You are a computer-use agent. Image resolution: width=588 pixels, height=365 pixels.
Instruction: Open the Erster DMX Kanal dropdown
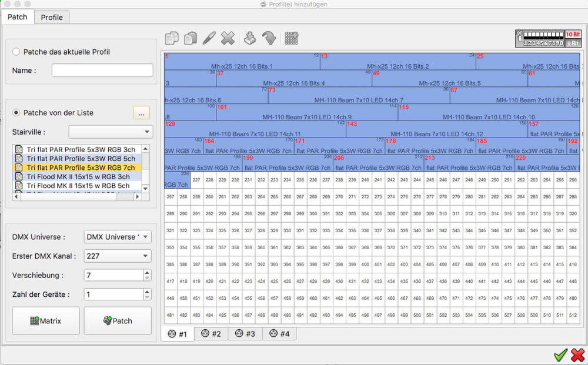pyautogui.click(x=118, y=256)
